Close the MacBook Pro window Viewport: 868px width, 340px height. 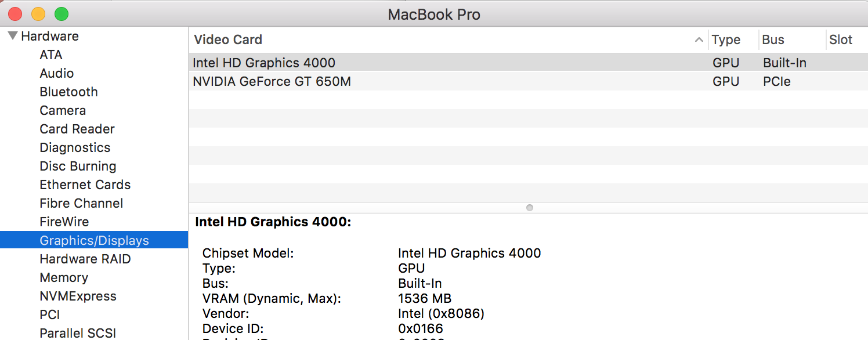click(x=15, y=14)
